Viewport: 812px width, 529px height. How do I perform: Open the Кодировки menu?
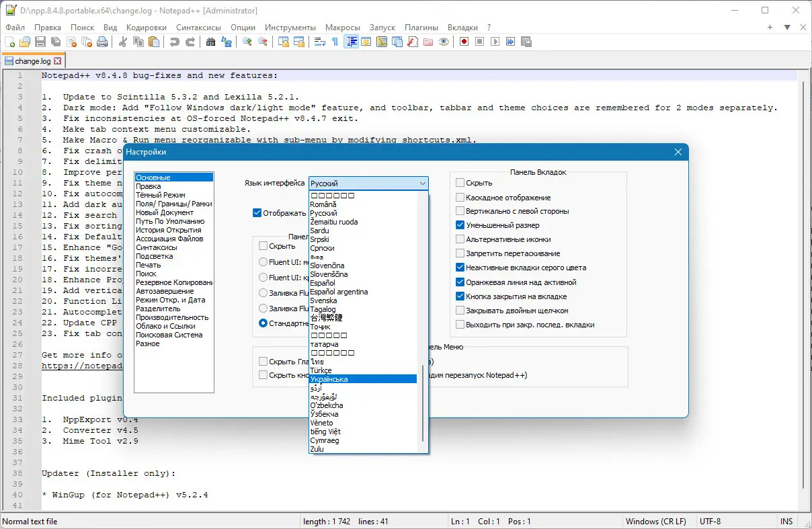coord(146,28)
